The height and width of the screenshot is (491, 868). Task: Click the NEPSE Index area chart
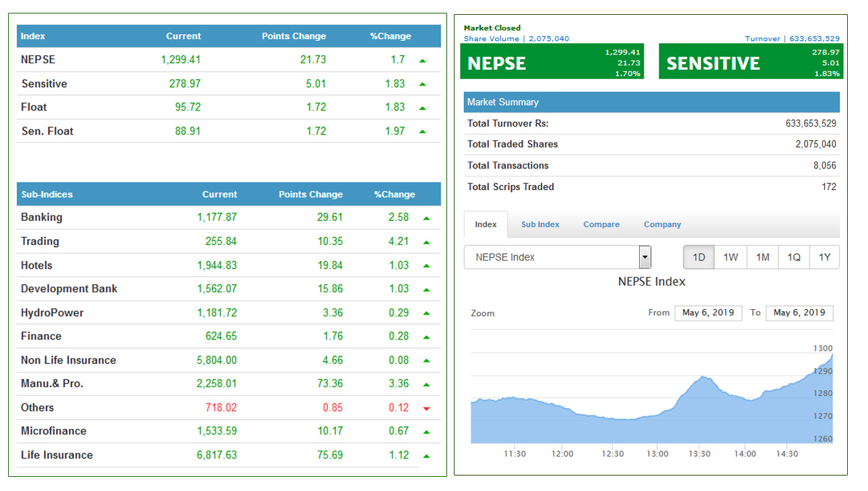pyautogui.click(x=652, y=397)
